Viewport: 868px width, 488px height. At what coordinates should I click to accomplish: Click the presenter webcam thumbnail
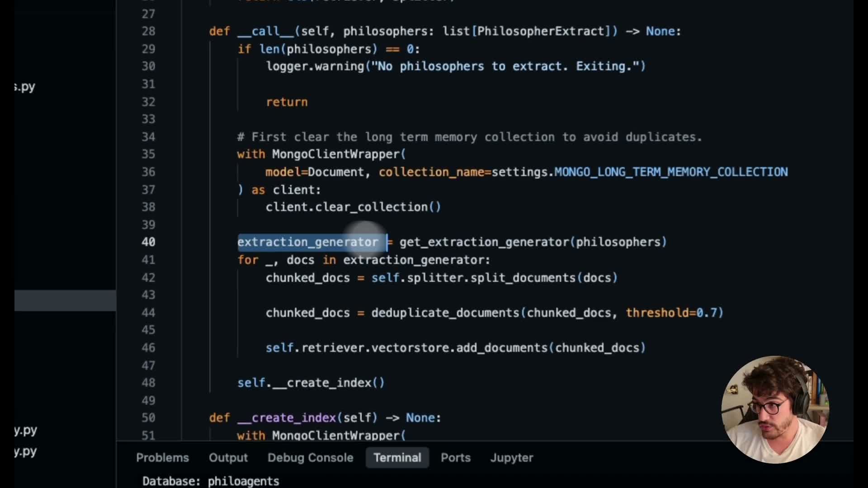click(774, 409)
